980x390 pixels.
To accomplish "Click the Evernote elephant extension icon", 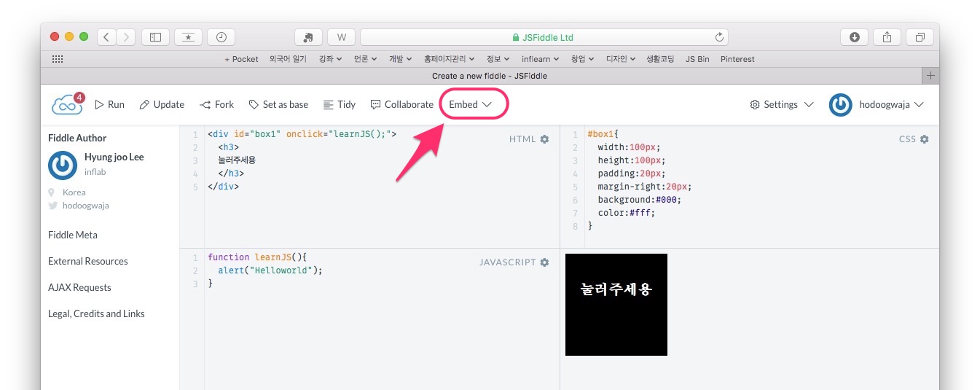I will pos(308,37).
